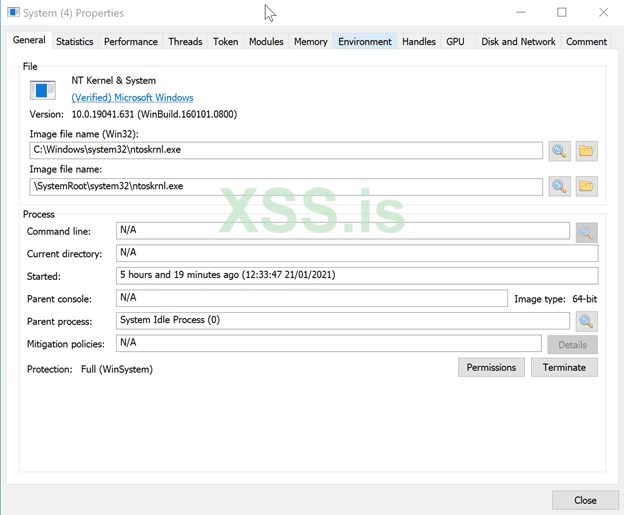Click the Started time field
Image resolution: width=624 pixels, height=515 pixels.
(357, 276)
